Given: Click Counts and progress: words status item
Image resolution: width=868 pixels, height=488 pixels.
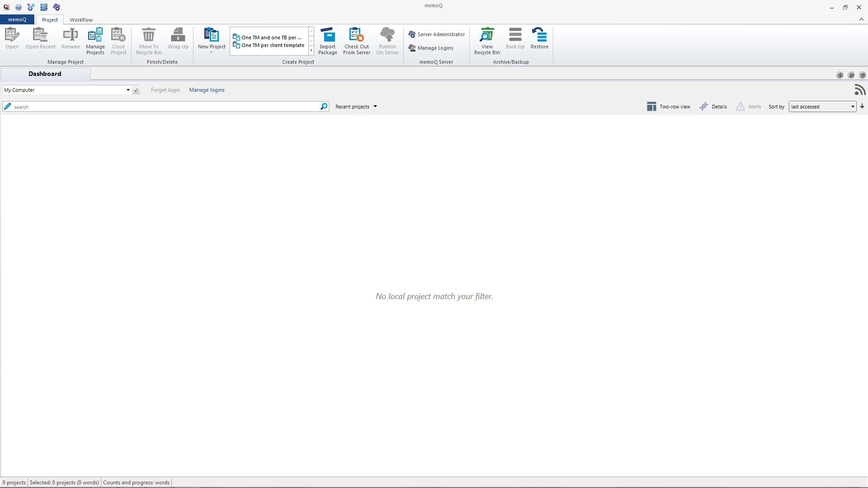Looking at the screenshot, I should [x=137, y=483].
